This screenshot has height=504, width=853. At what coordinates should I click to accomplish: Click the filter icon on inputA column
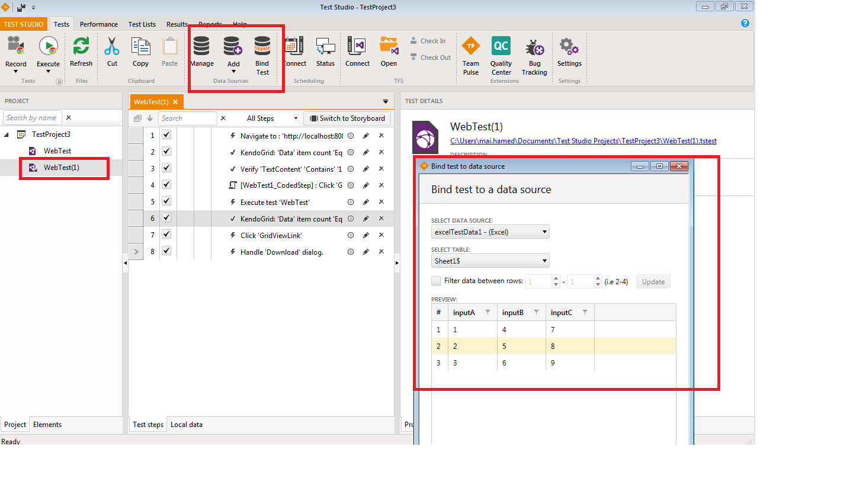tap(488, 312)
